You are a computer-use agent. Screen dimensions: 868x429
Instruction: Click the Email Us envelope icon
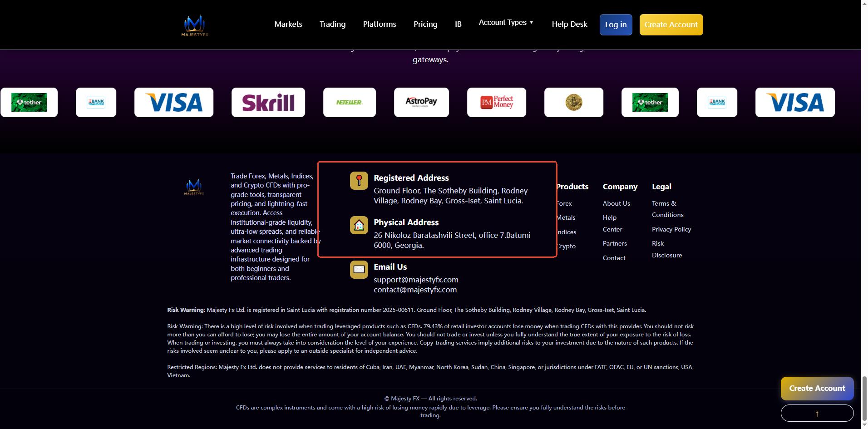point(359,270)
